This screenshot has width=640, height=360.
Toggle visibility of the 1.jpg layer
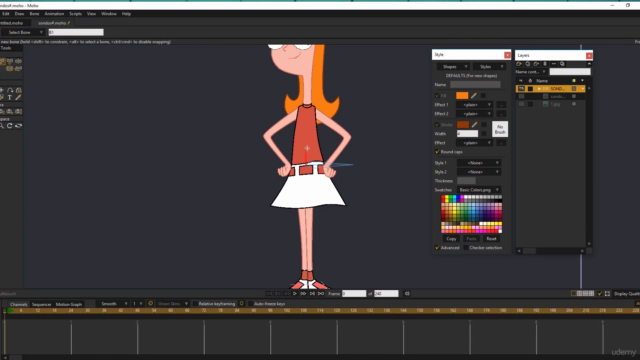[521, 104]
